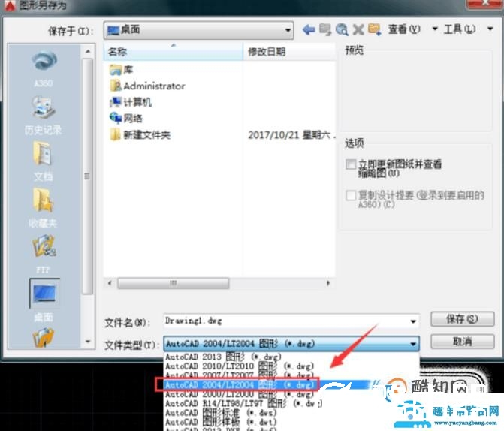Select 桌面 desktop in sidebar
Image resolution: width=504 pixels, height=431 pixels.
click(44, 300)
